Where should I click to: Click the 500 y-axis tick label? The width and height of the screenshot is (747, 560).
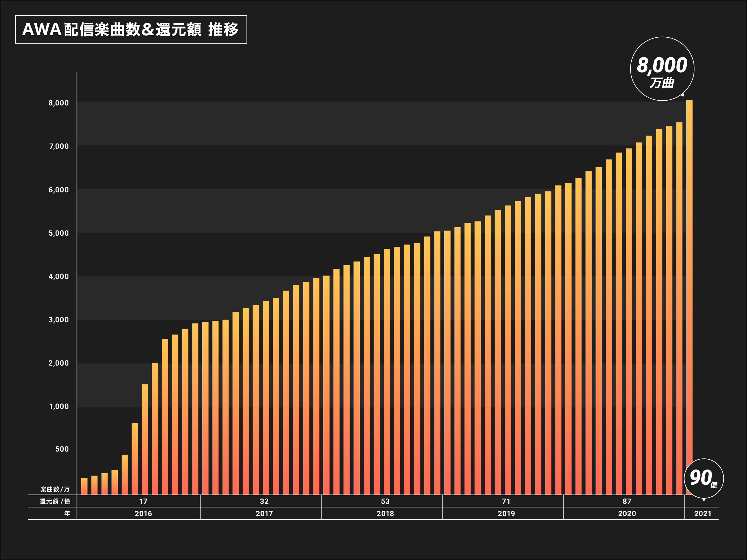tap(62, 449)
